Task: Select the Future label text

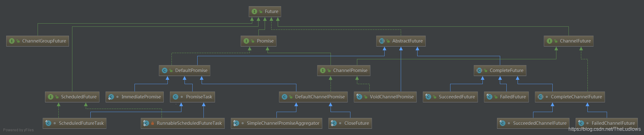Action: tap(272, 11)
